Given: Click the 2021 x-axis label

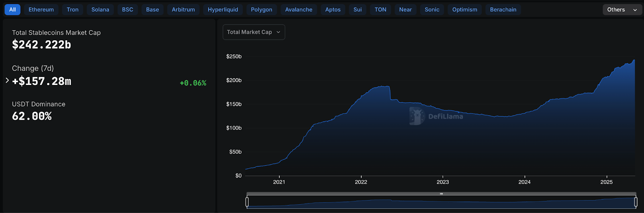Looking at the screenshot, I should click(x=279, y=182).
